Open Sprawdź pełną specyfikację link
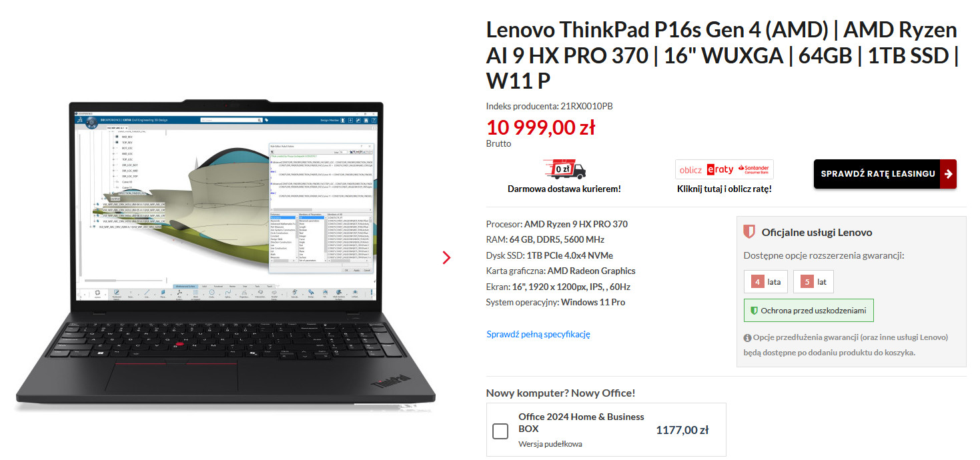This screenshot has height=460, width=980. click(x=538, y=334)
